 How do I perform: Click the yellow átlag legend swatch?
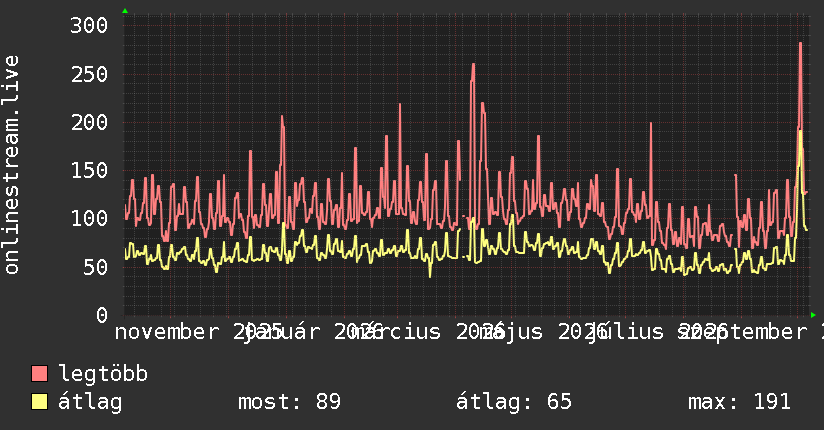[x=39, y=401]
